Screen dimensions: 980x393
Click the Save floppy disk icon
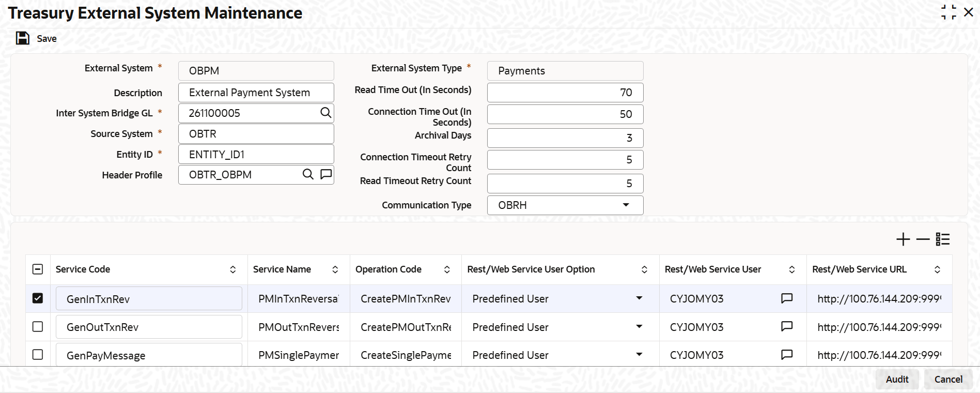[x=23, y=38]
